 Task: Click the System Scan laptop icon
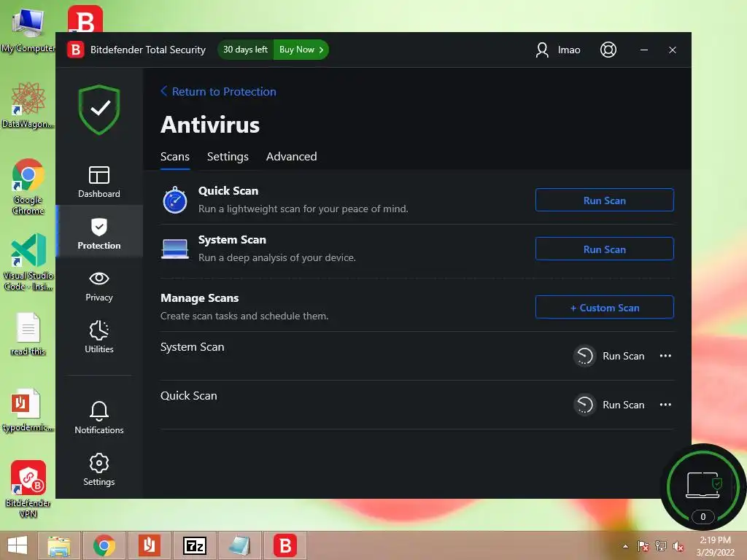175,249
